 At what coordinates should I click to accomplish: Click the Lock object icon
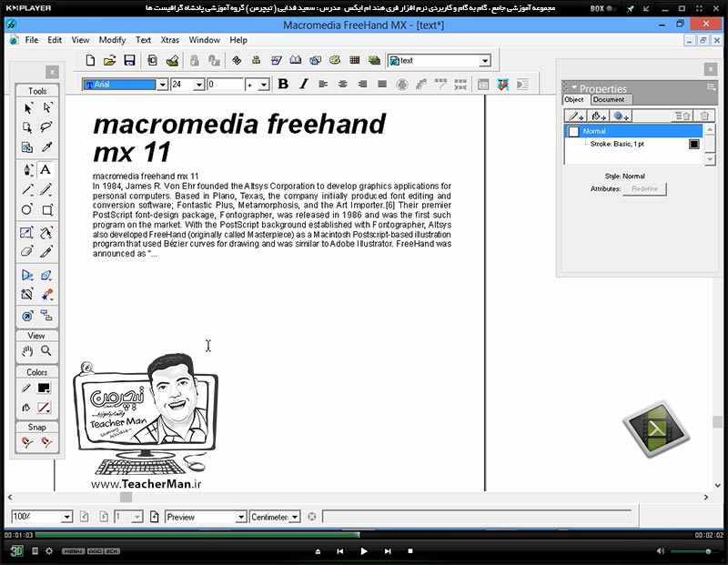(194, 60)
